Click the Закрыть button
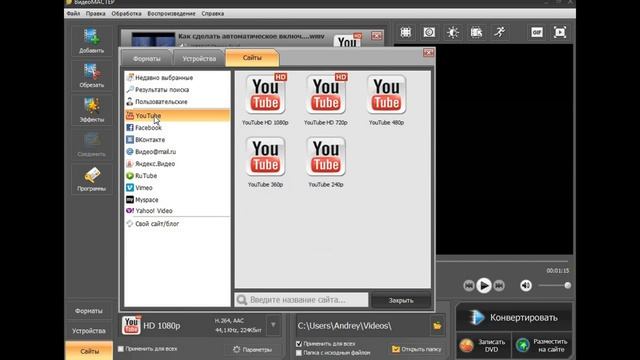640x360 pixels. coord(401,300)
